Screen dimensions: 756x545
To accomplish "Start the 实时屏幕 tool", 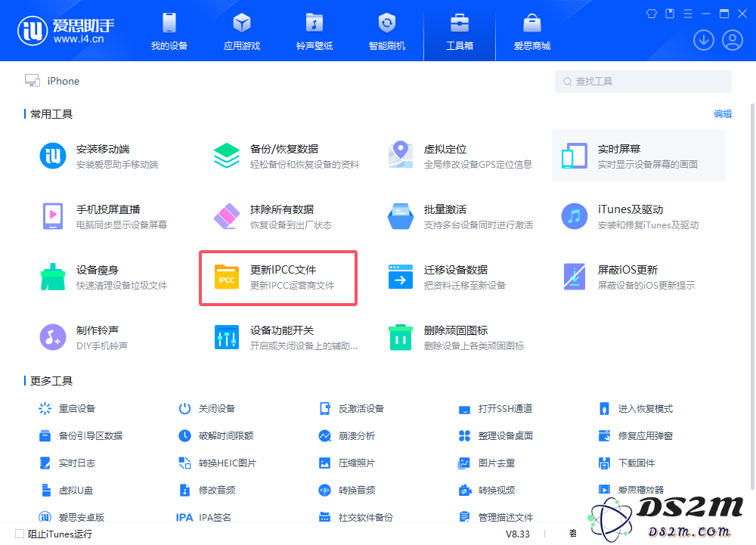I will 638,156.
